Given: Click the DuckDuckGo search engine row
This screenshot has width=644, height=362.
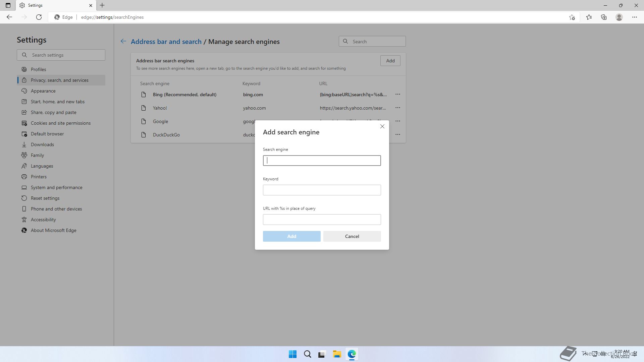Looking at the screenshot, I should tap(268, 135).
